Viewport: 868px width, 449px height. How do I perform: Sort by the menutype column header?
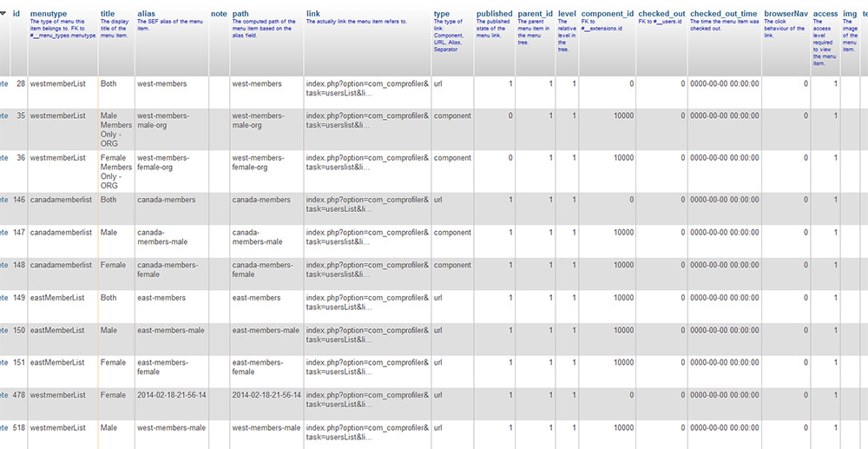[x=48, y=14]
